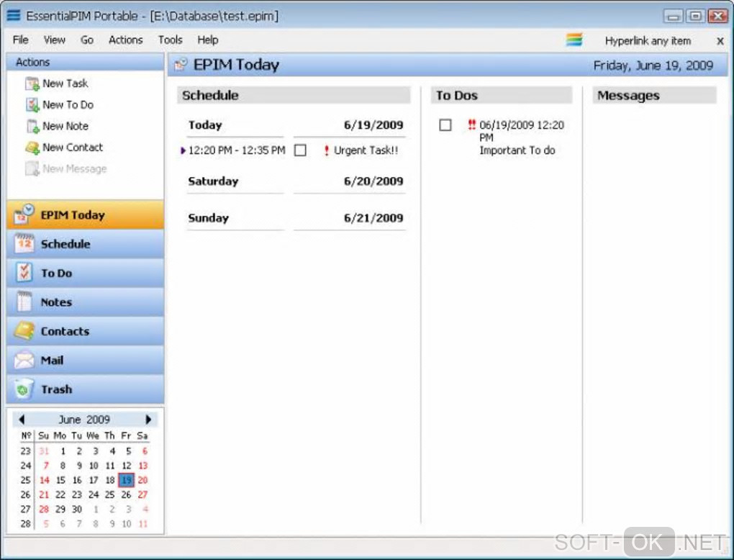Switch to the Schedule module
Viewport: 734px width, 560px height.
point(85,243)
